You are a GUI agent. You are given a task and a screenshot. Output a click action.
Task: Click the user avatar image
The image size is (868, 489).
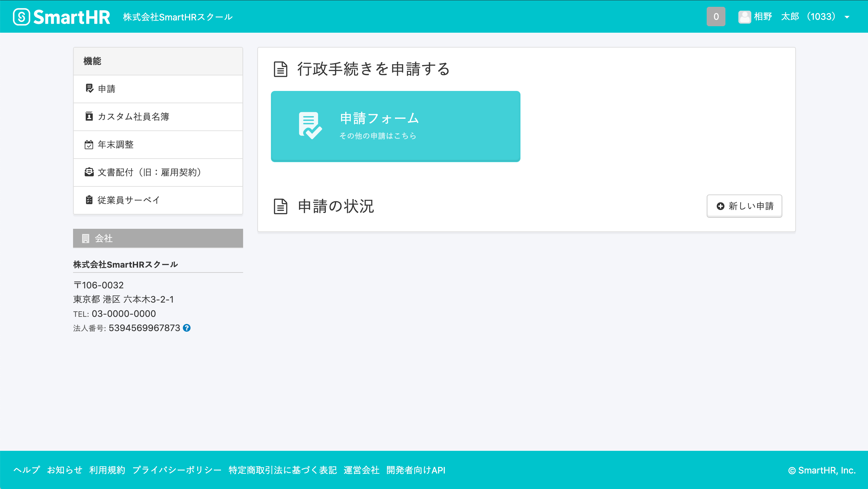(x=744, y=16)
